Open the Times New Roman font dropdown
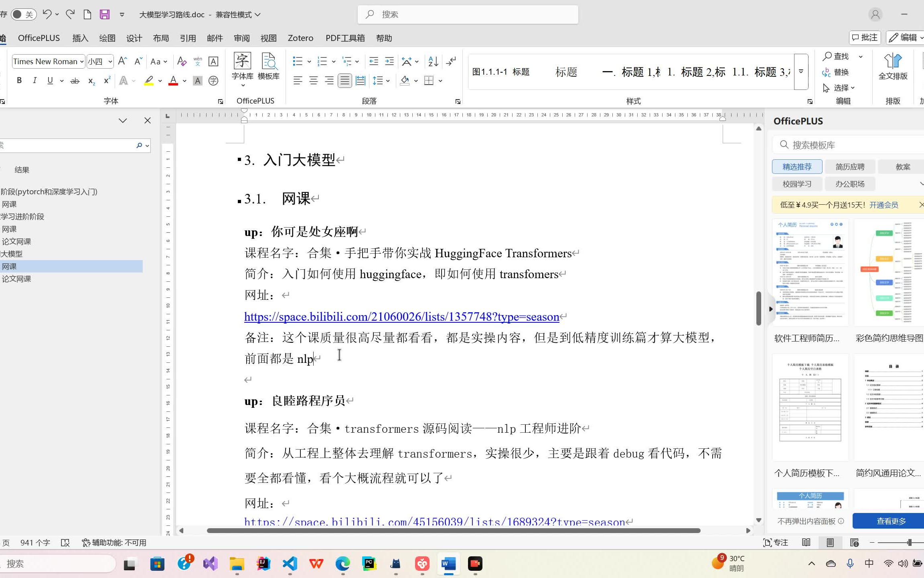The image size is (924, 578). [82, 61]
